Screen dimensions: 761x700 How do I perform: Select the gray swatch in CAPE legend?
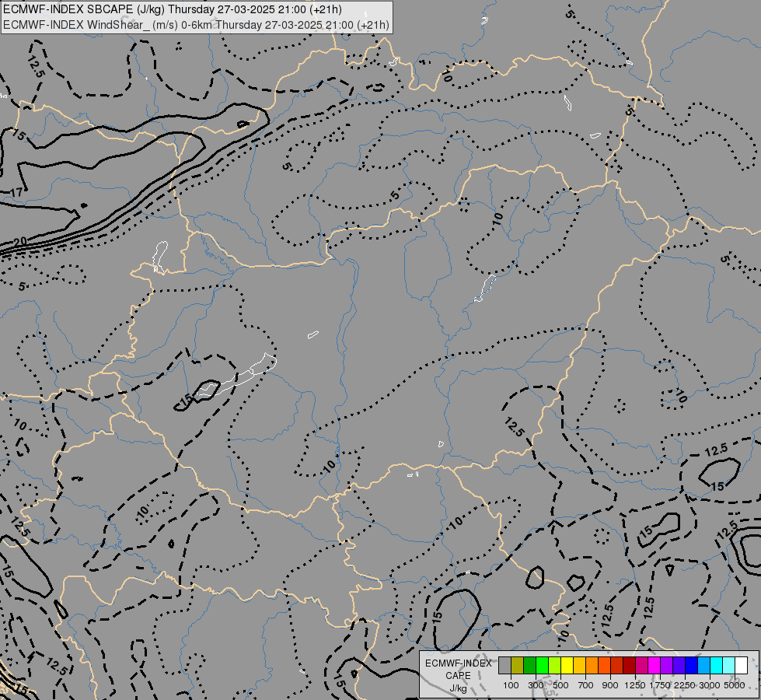tap(504, 665)
